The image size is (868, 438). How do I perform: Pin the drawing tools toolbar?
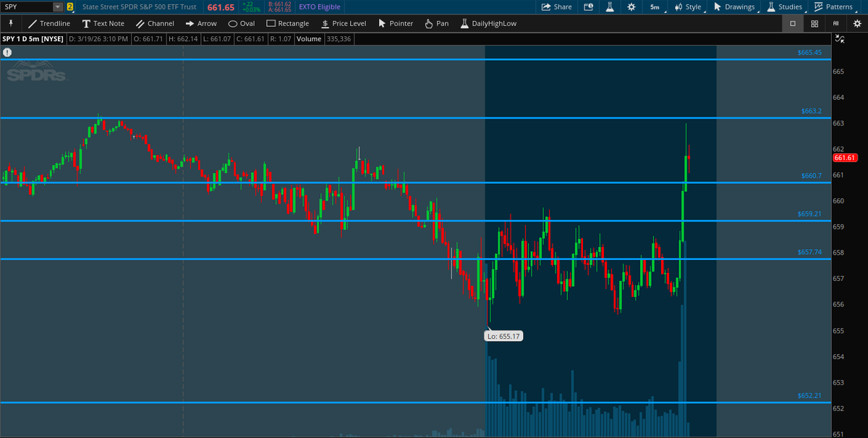pos(10,23)
